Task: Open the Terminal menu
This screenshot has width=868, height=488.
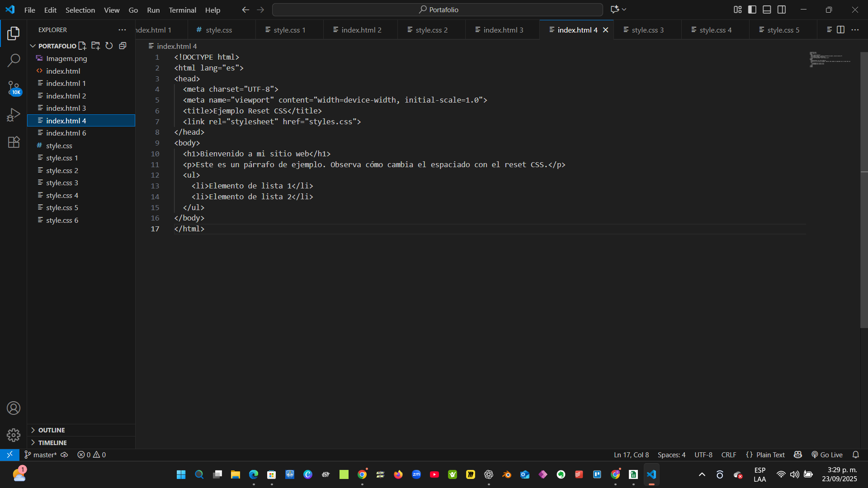Action: (x=182, y=10)
